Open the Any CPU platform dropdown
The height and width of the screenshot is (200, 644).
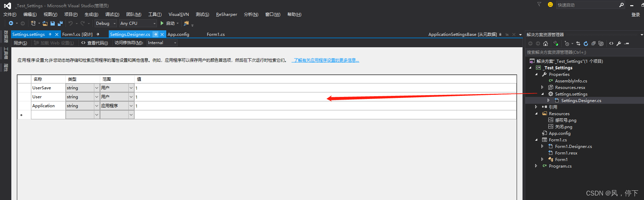click(x=138, y=23)
